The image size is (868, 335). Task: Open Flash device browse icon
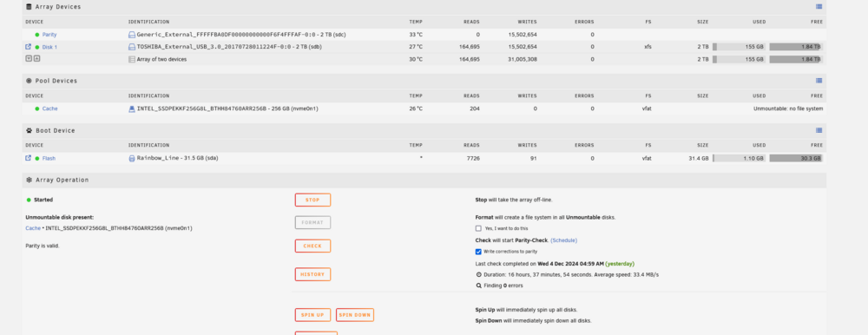(29, 158)
